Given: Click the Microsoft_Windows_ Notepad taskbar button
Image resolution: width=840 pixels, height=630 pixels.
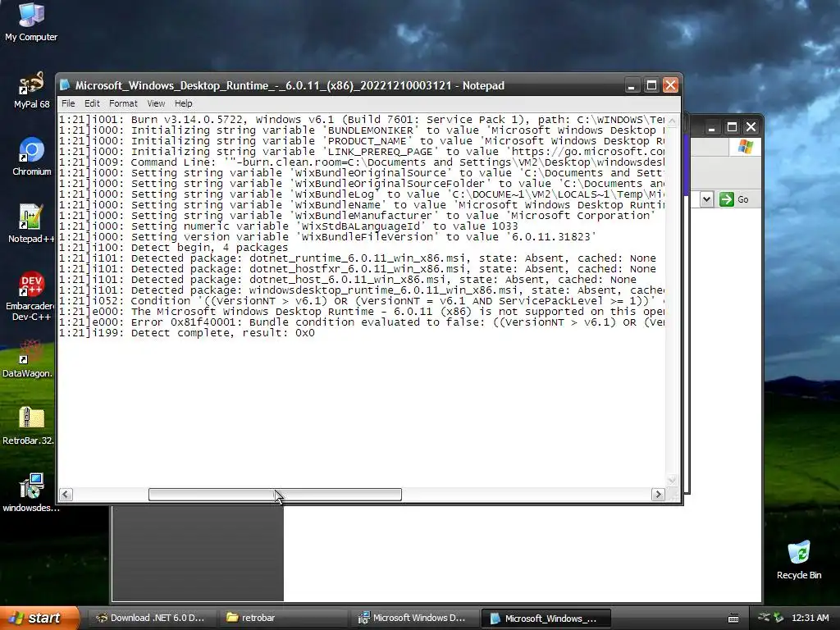Looking at the screenshot, I should [546, 619].
